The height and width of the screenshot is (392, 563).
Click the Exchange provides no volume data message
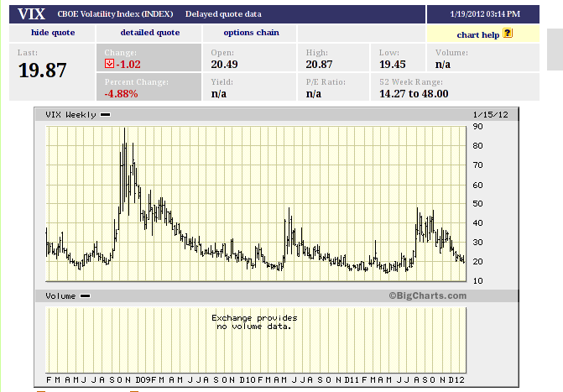click(x=254, y=322)
